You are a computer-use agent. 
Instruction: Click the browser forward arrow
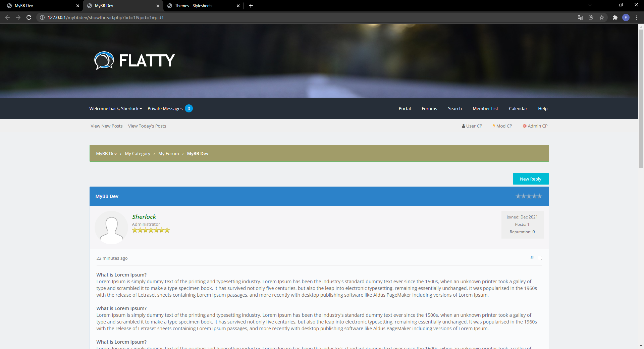(x=18, y=17)
